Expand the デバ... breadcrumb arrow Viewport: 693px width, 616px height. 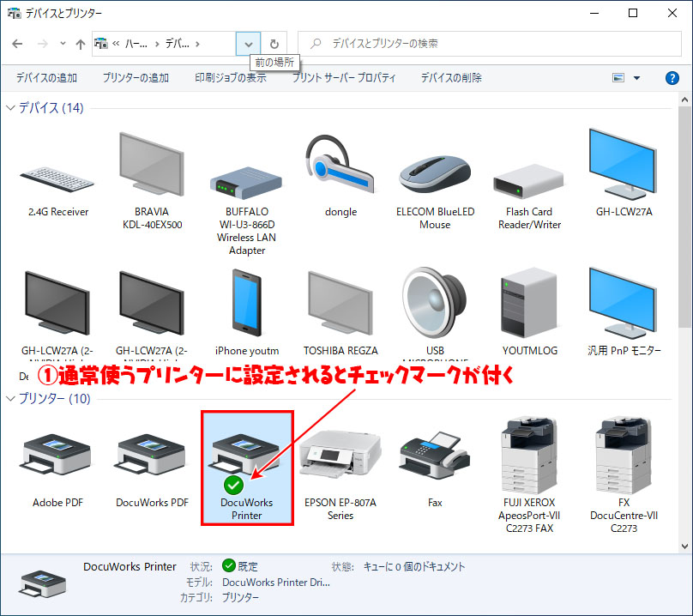pos(197,44)
